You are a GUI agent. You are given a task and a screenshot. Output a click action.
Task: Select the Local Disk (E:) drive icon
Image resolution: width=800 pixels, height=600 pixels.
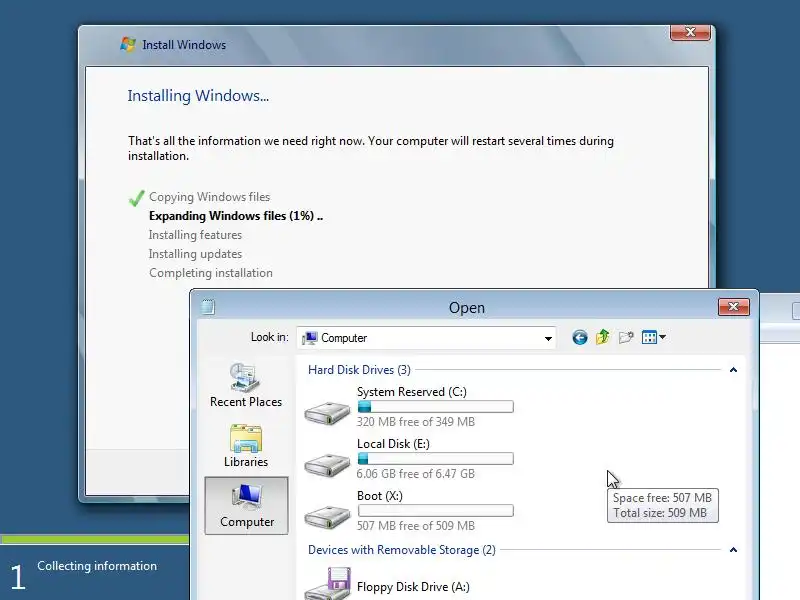point(327,464)
